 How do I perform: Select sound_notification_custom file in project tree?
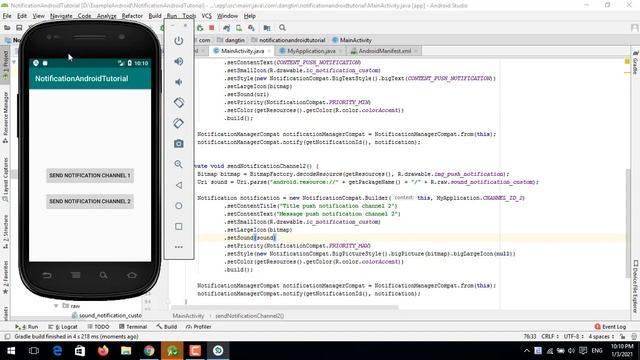click(x=107, y=316)
